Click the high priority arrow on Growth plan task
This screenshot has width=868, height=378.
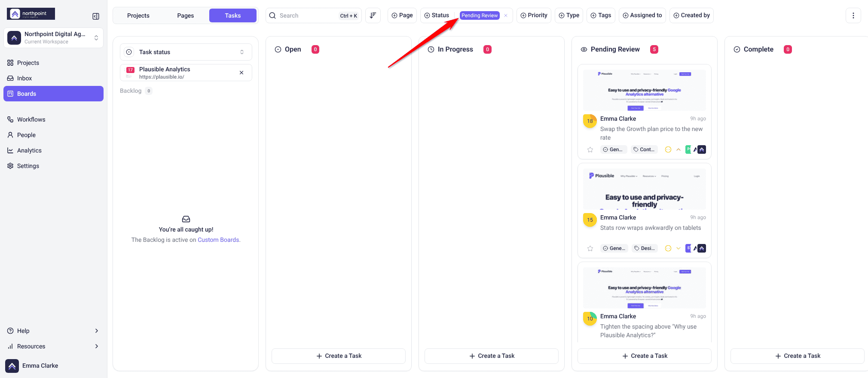679,149
